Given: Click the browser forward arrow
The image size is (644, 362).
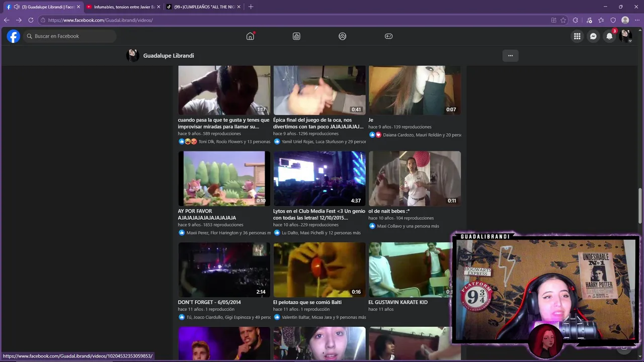Looking at the screenshot, I should (x=19, y=20).
